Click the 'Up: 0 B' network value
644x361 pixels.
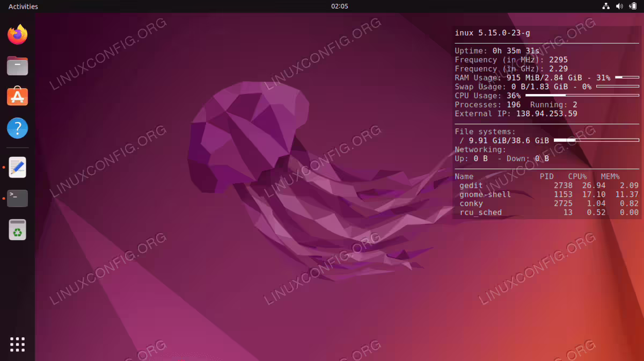(x=471, y=158)
